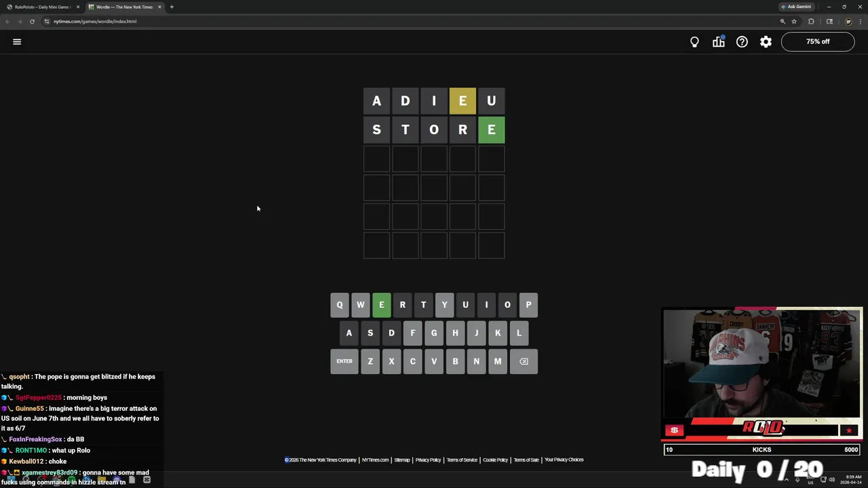Switch to the RoloPolotv Daily Mini Game tab
The height and width of the screenshot is (488, 868).
[42, 7]
